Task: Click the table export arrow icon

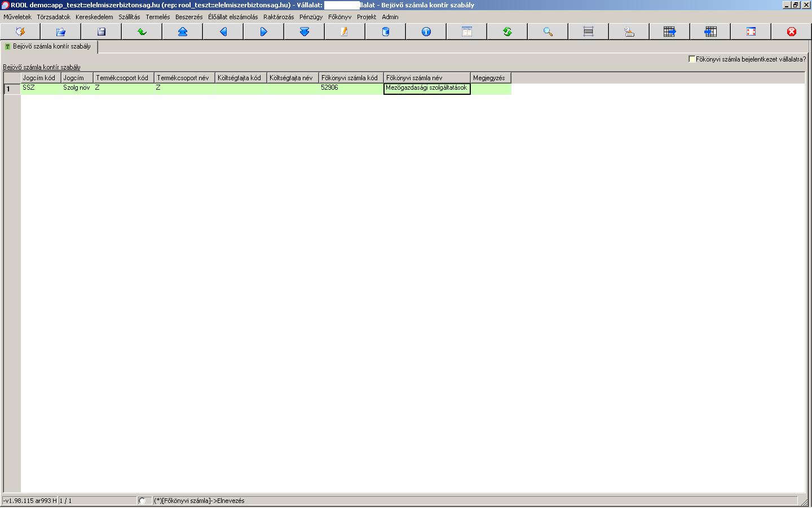Action: 670,32
